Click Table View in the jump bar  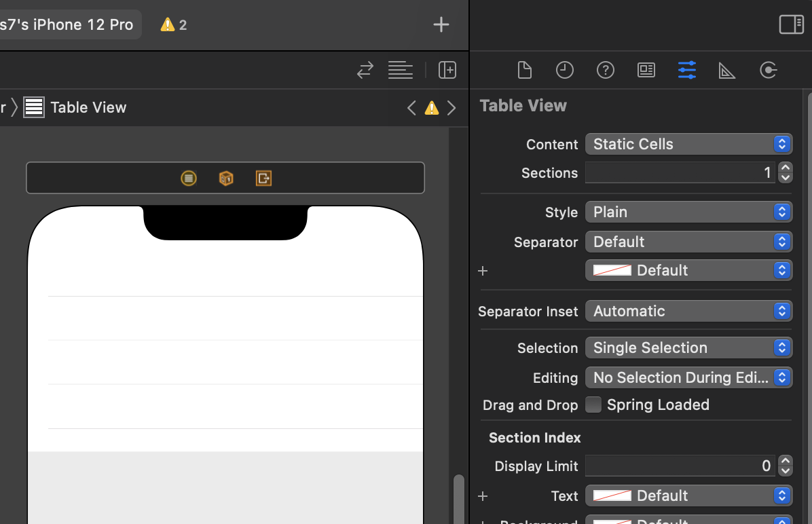point(88,108)
